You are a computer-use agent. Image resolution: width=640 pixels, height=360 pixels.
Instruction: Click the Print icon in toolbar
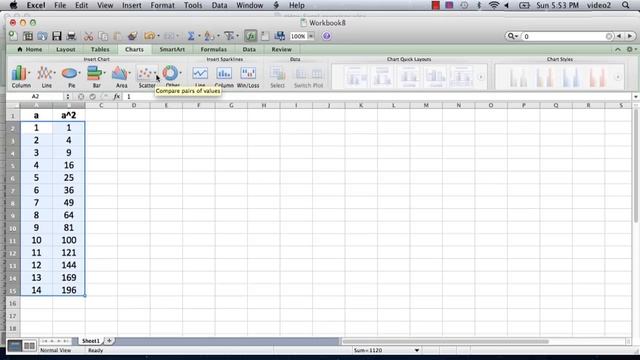coord(71,36)
